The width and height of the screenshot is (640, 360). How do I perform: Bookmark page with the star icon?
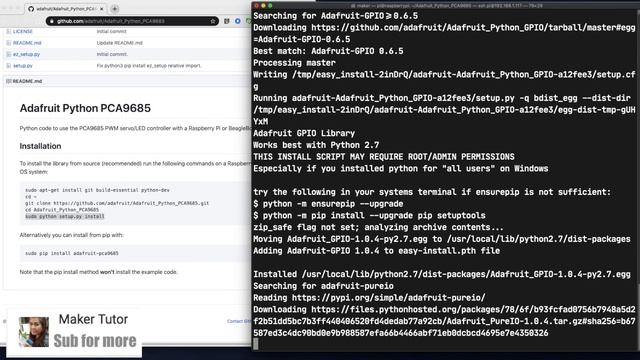pos(213,21)
